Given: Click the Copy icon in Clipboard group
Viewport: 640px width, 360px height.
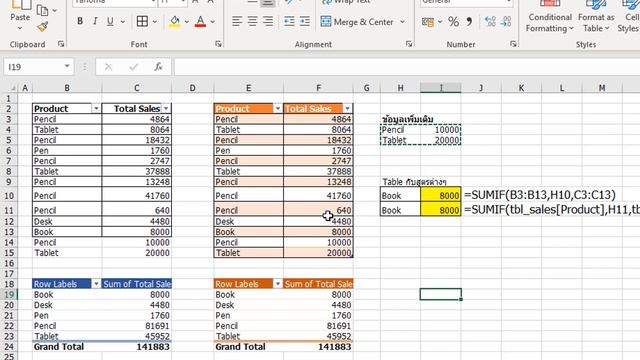Looking at the screenshot, I should (42, 10).
